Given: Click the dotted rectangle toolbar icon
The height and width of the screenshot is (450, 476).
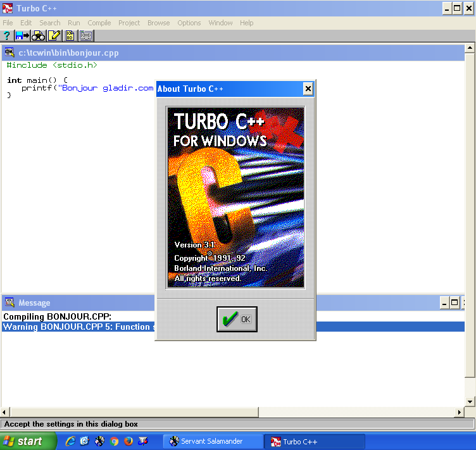Looking at the screenshot, I should [86, 36].
